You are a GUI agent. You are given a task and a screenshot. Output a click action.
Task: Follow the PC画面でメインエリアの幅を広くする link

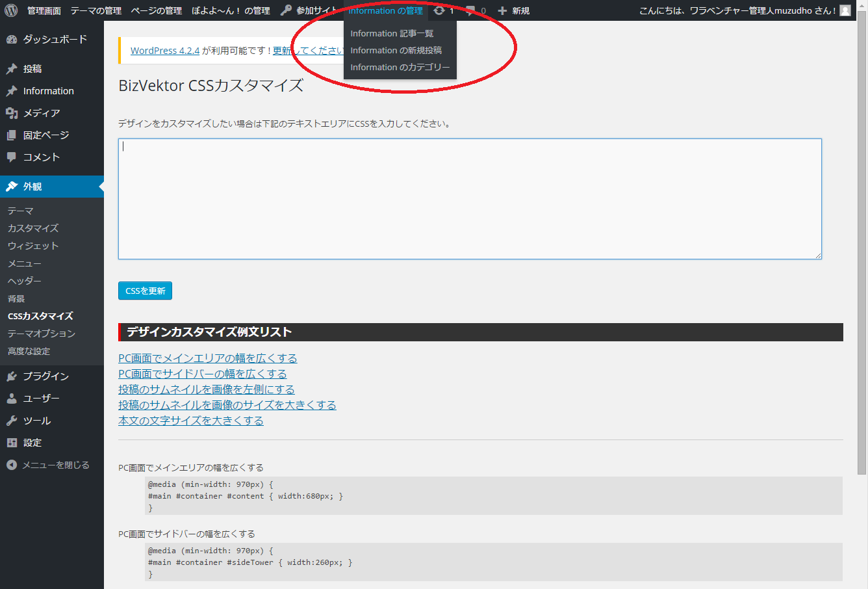tap(208, 358)
